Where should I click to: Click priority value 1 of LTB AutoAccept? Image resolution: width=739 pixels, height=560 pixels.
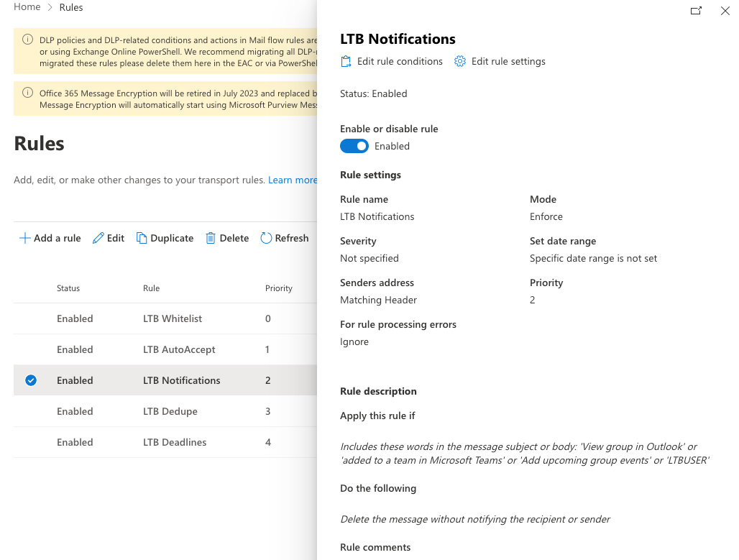coord(267,349)
